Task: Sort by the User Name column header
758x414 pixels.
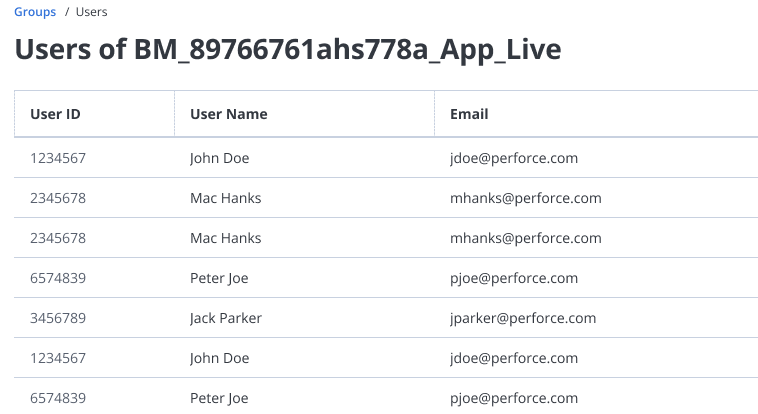Action: 229,114
